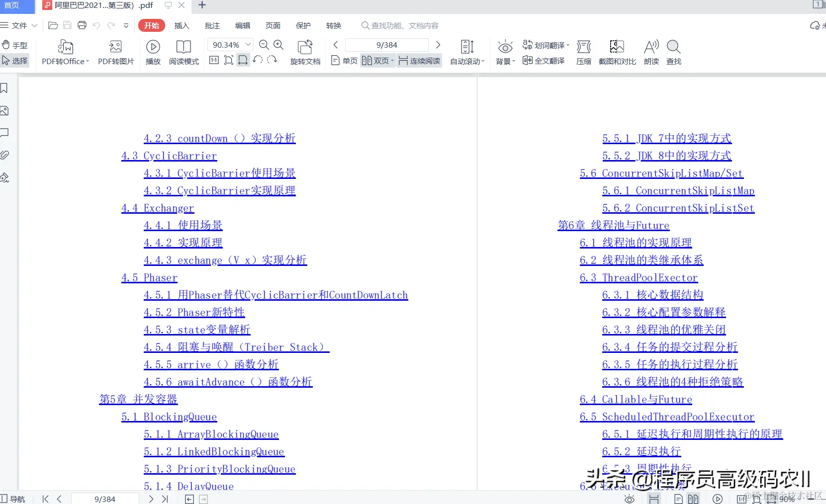
Task: Open the 插入 ribbon tab
Action: pos(182,25)
